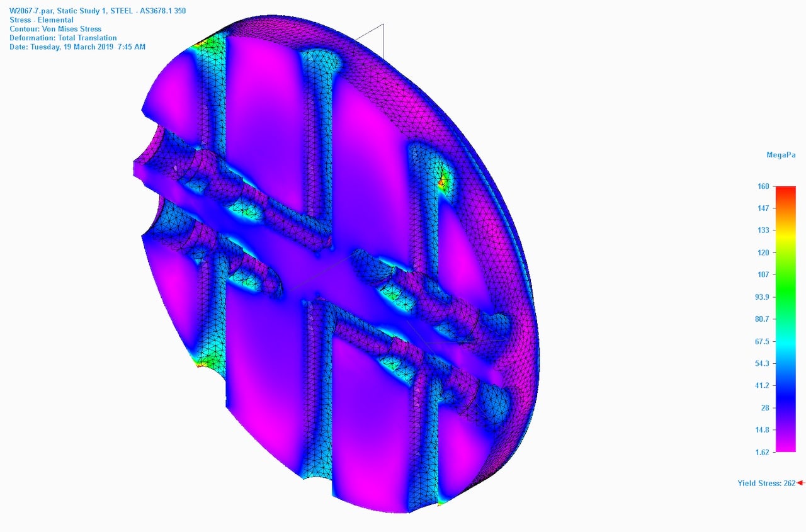
Task: Click the red Yield Stress arrow marker
Action: click(x=801, y=484)
